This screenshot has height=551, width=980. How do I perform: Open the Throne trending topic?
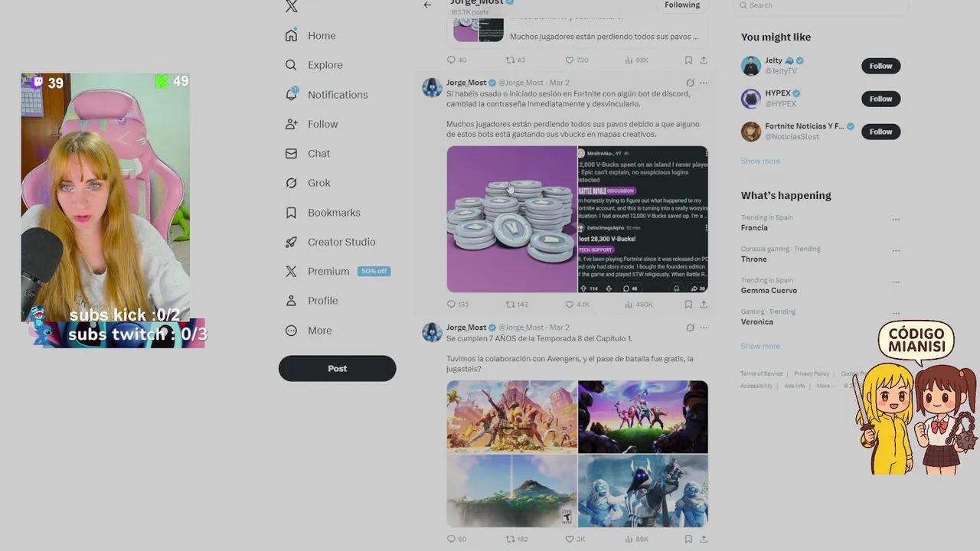[754, 259]
